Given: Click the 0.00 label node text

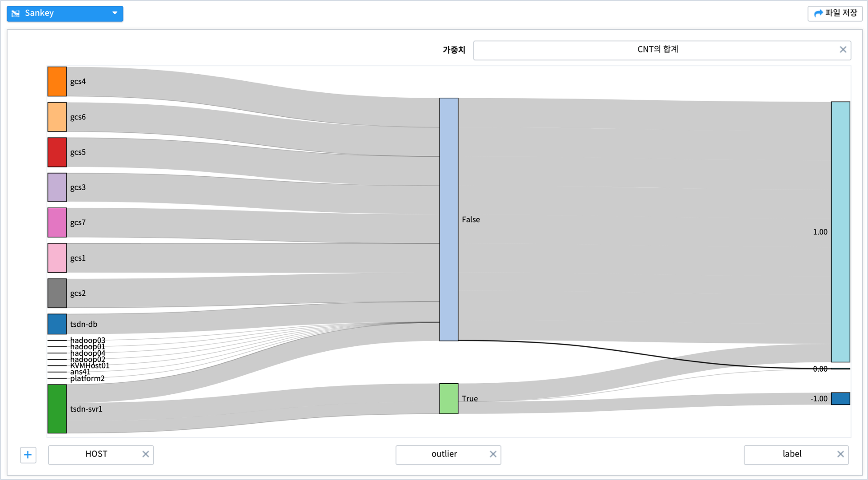Looking at the screenshot, I should tap(820, 369).
